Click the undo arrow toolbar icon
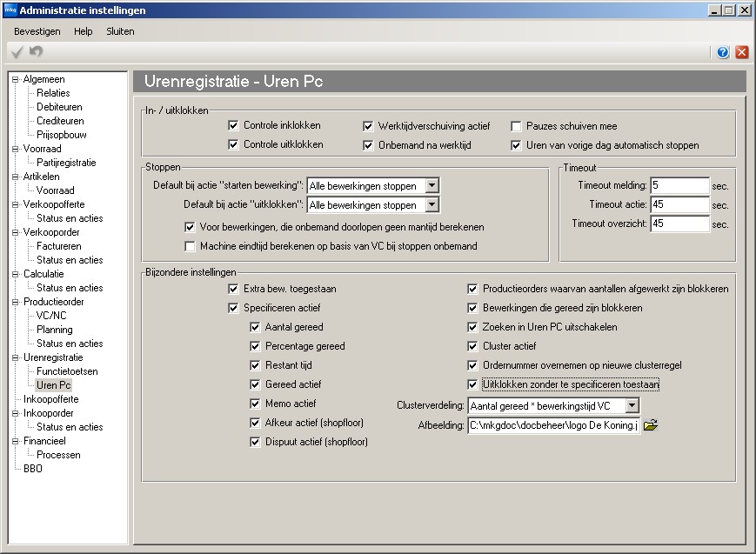756x554 pixels. [x=37, y=51]
